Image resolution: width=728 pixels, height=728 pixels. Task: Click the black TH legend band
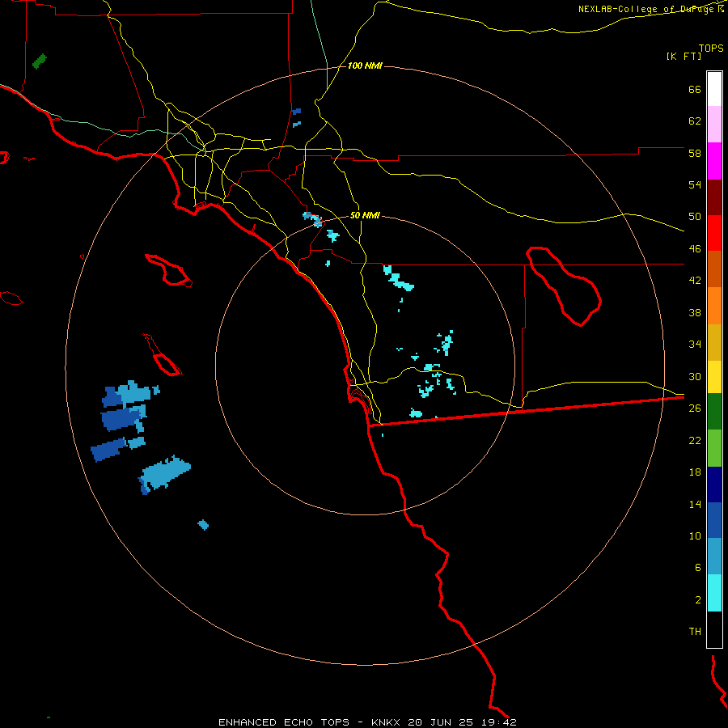tap(714, 629)
